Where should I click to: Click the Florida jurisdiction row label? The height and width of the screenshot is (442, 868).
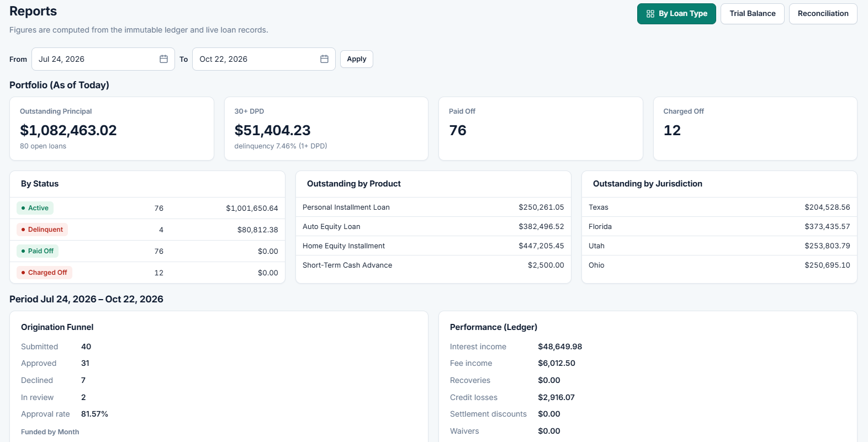point(600,227)
